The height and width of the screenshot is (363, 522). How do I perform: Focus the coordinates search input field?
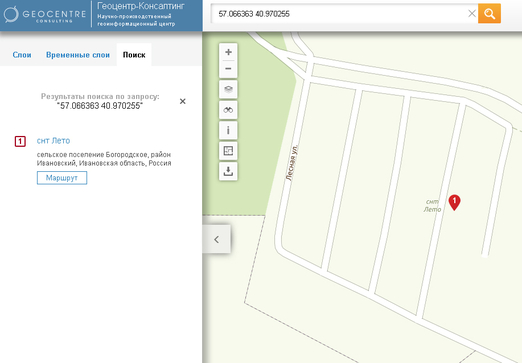[x=340, y=14]
